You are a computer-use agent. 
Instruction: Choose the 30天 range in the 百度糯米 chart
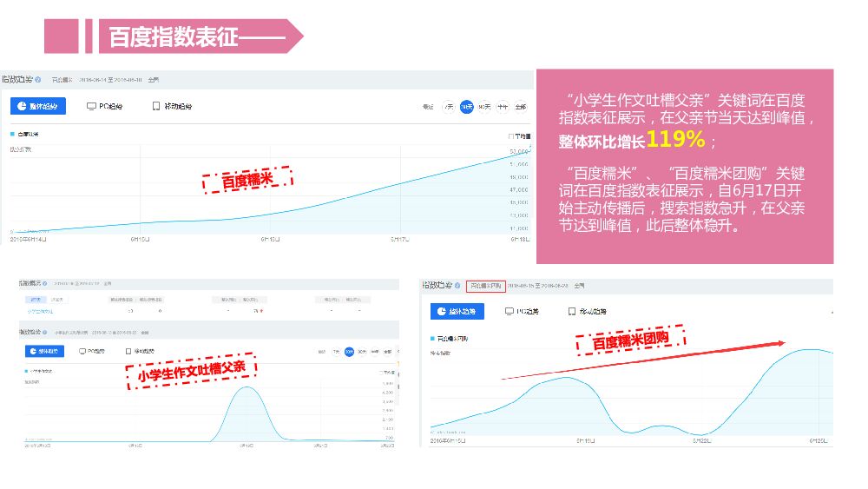pyautogui.click(x=467, y=107)
